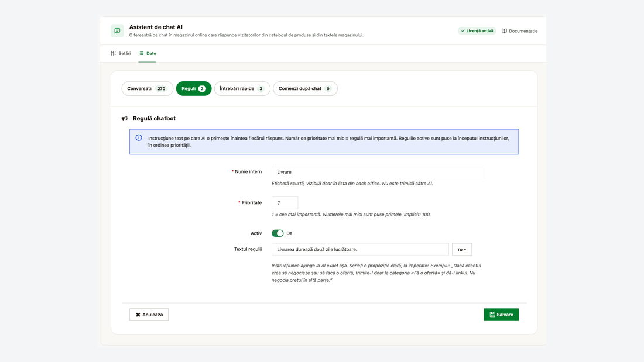
Task: Open Comenzi după chat pill tab
Action: coord(305,89)
